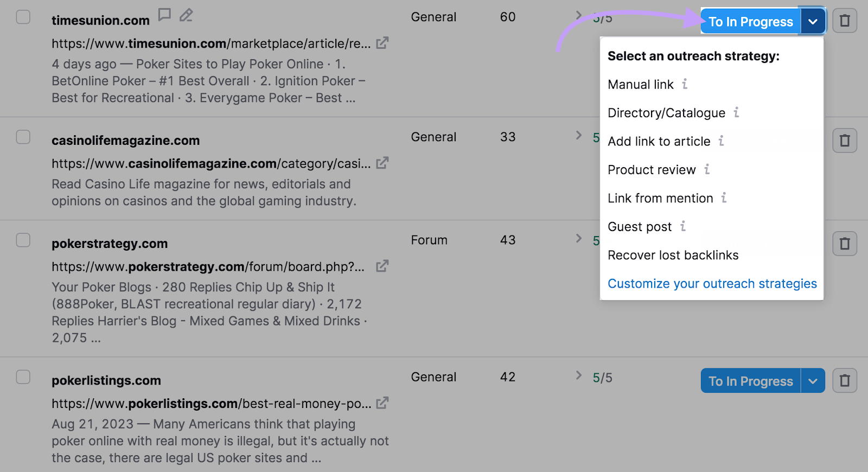
Task: Open the pokerstrategy.com forum board URL
Action: tap(208, 266)
